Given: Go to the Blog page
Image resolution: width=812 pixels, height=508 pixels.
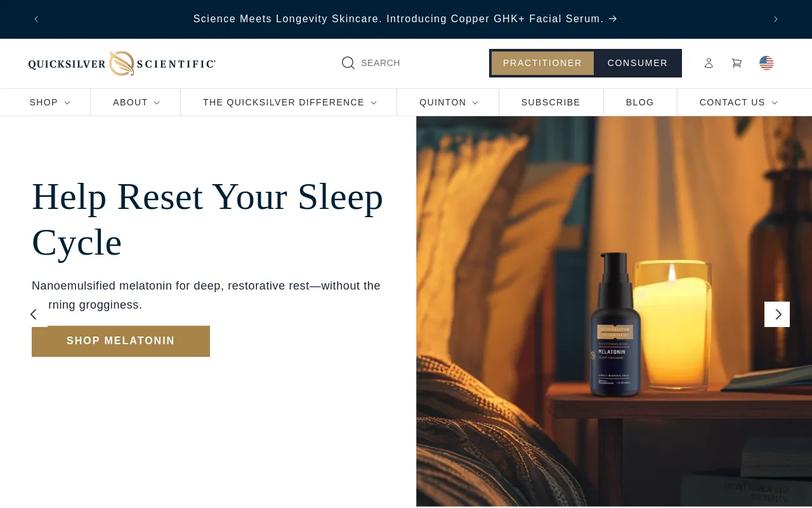Looking at the screenshot, I should click(x=639, y=102).
